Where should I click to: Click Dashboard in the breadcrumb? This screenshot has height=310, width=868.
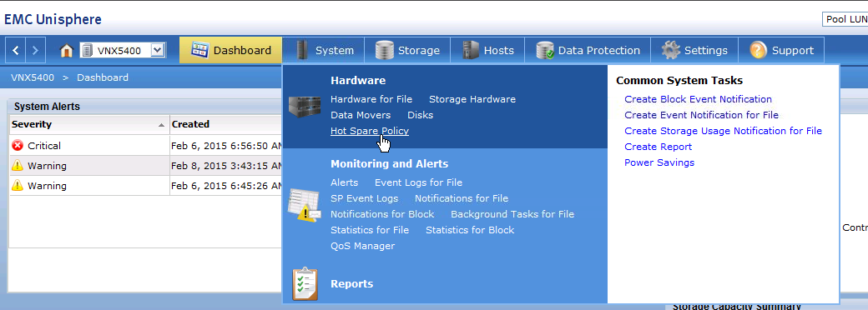tap(103, 77)
